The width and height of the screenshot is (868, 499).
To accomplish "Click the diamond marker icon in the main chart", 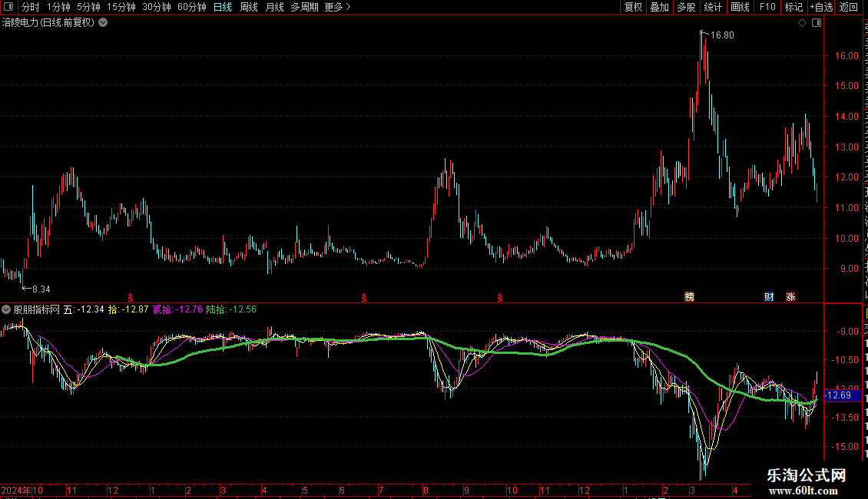I will [802, 23].
